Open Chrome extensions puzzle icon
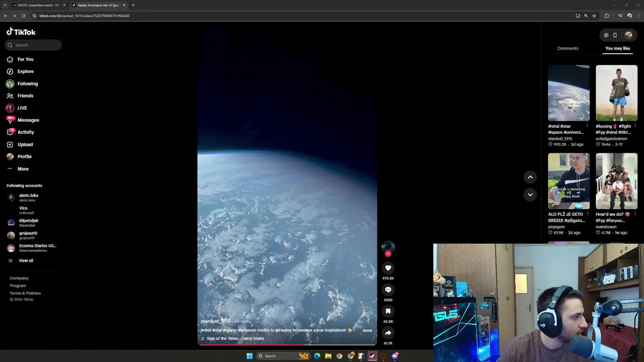The width and height of the screenshot is (644, 362). pos(607,16)
